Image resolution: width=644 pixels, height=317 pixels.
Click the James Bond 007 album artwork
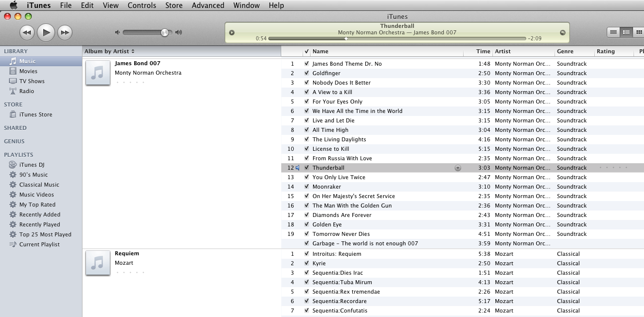pos(98,73)
